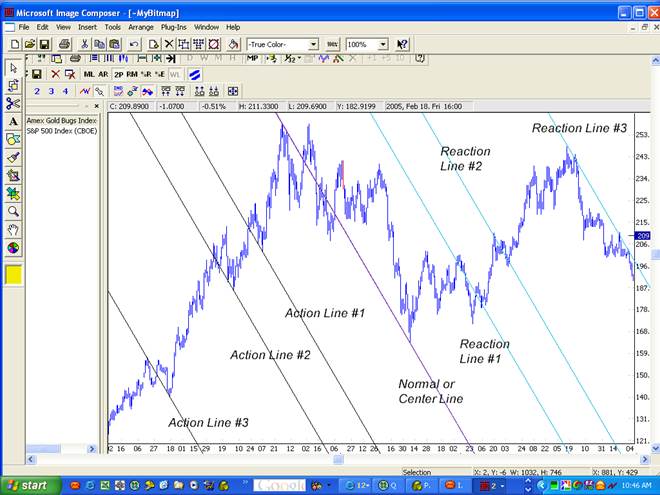Toggle the AR button in chart toolbar
The width and height of the screenshot is (660, 495).
click(x=103, y=74)
